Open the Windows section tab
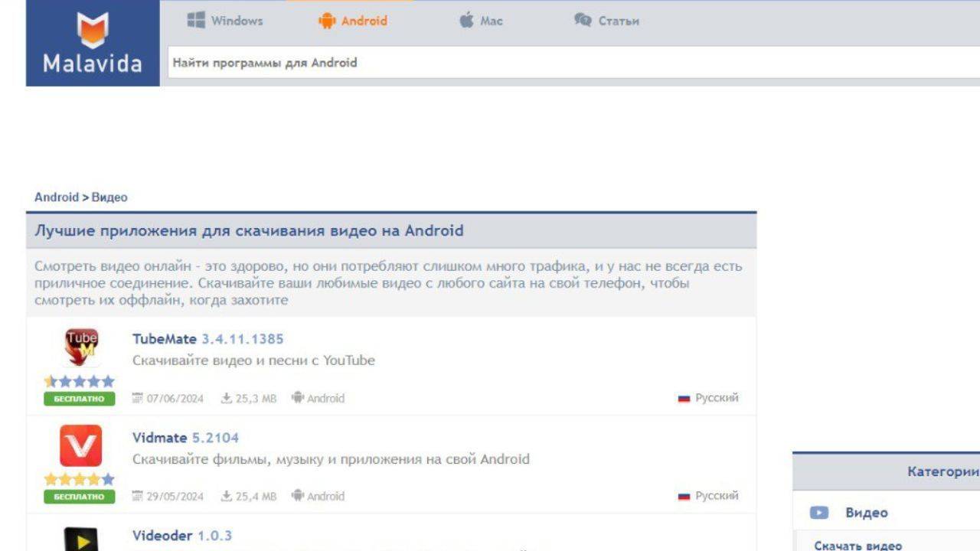 224,21
